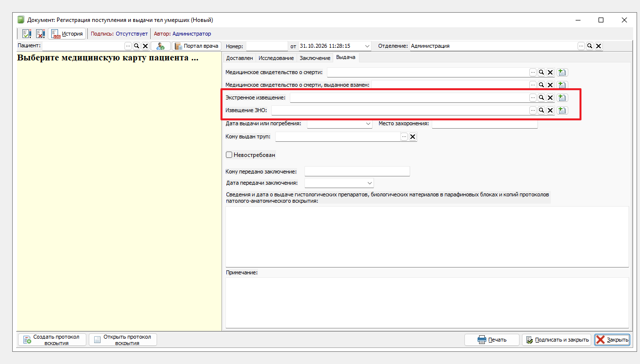The width and height of the screenshot is (640, 364).
Task: Clear the Кому выдан труп field
Action: pos(413,137)
